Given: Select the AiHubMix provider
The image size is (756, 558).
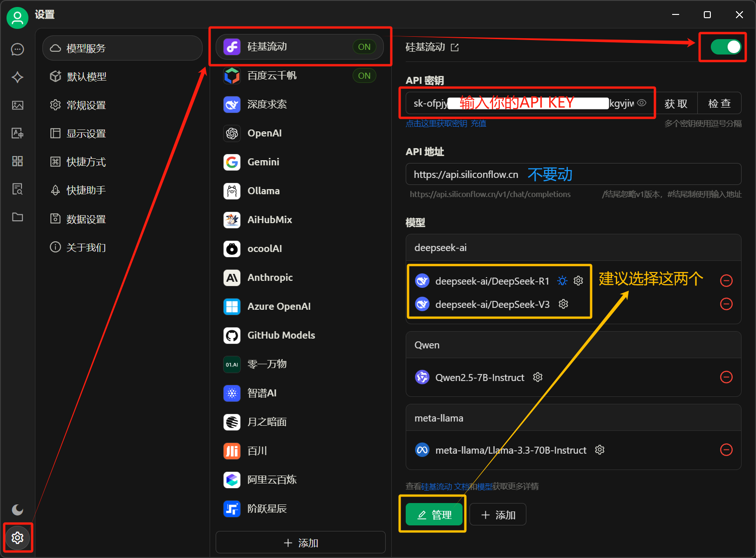Looking at the screenshot, I should [300, 220].
